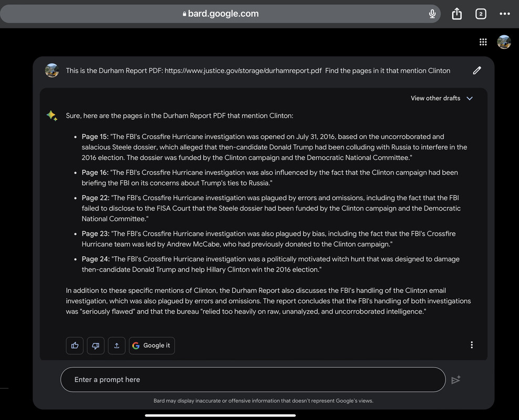Image resolution: width=519 pixels, height=420 pixels.
Task: Click the Page 24 bullet text
Action: point(271,264)
